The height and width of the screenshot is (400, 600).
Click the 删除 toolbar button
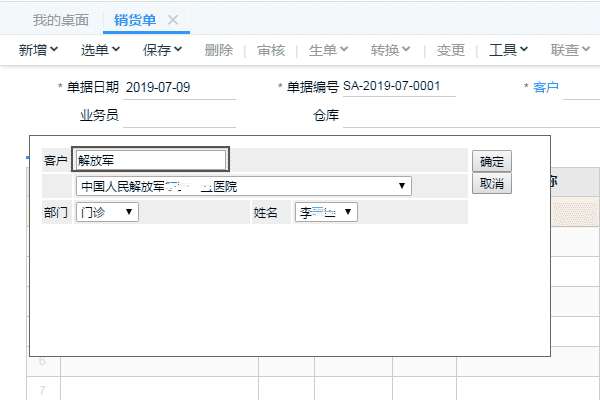(218, 49)
